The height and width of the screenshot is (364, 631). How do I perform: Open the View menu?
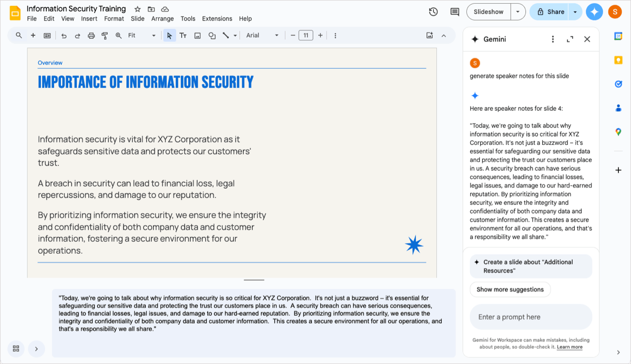68,18
